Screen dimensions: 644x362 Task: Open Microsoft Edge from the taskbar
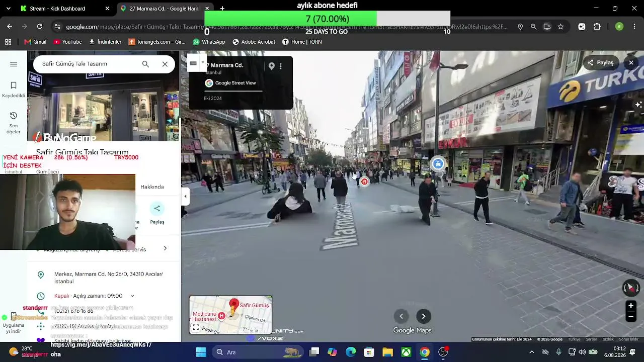pyautogui.click(x=351, y=352)
